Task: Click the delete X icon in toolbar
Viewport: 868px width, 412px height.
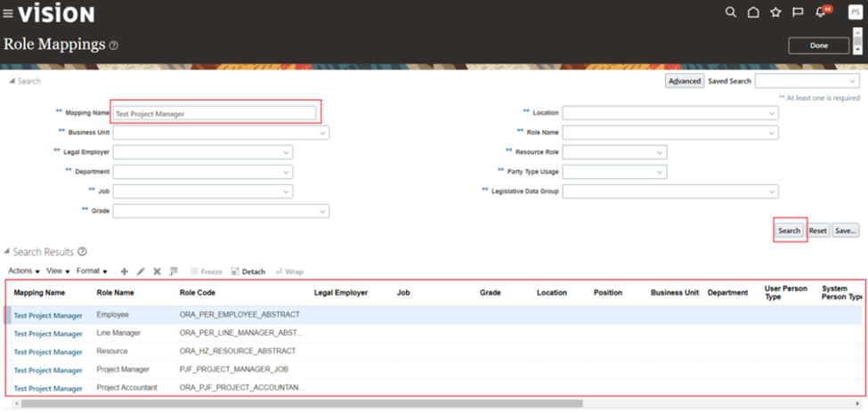Action: [x=157, y=271]
